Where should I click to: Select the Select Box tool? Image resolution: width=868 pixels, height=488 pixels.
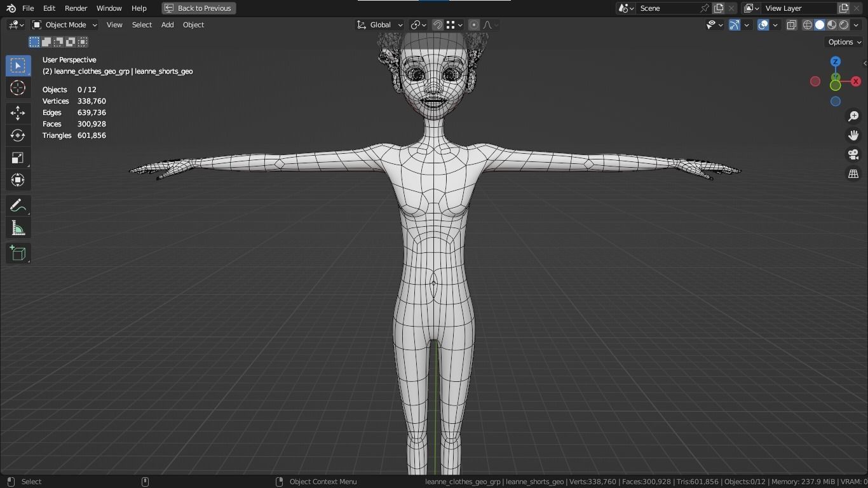[x=18, y=65]
